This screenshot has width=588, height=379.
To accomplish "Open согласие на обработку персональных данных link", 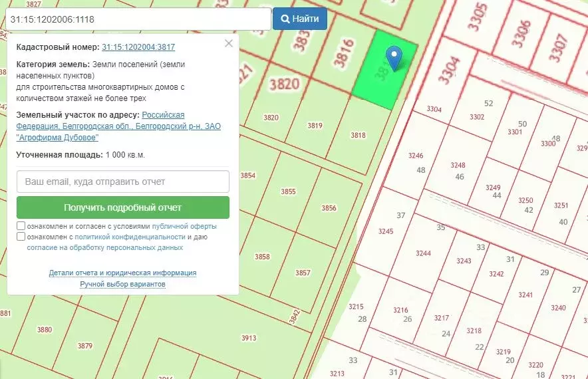I will tap(105, 247).
